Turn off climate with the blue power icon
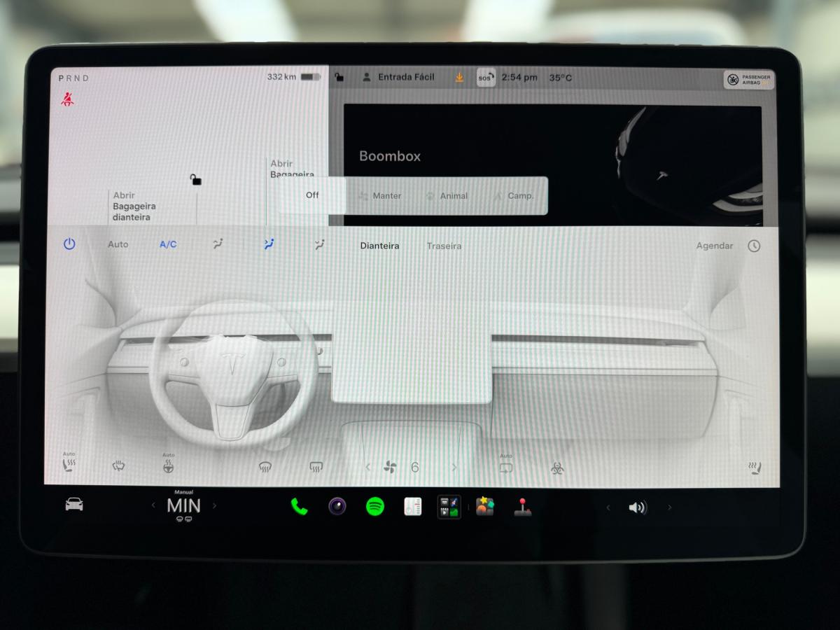The width and height of the screenshot is (840, 630). (x=69, y=244)
